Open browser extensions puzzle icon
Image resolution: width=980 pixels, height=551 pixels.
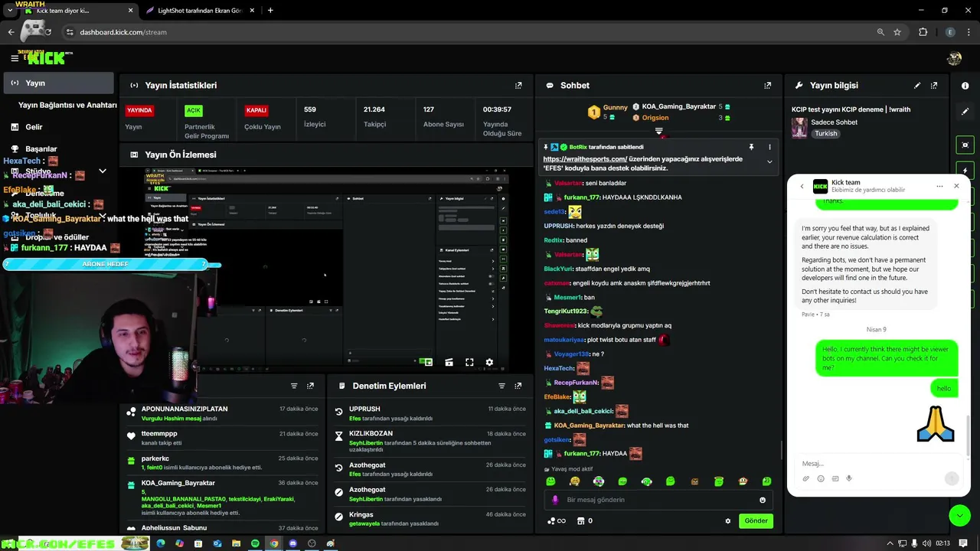point(923,32)
